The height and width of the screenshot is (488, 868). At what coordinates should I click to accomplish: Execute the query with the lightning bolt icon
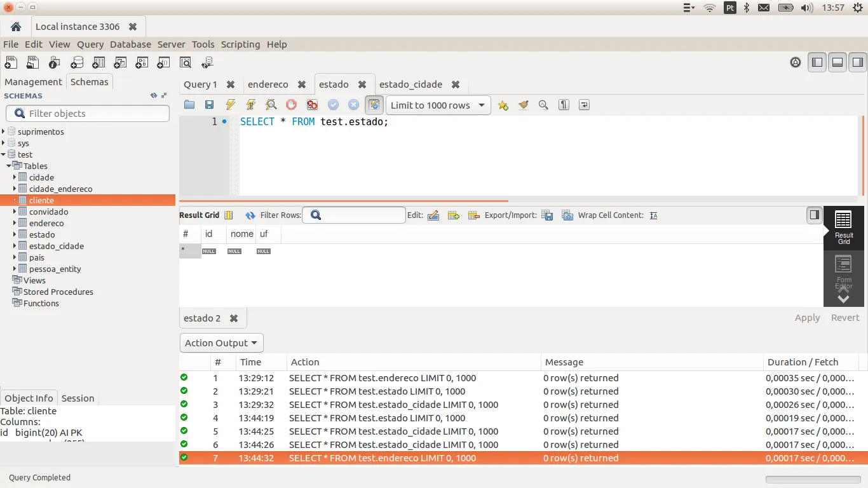(230, 105)
